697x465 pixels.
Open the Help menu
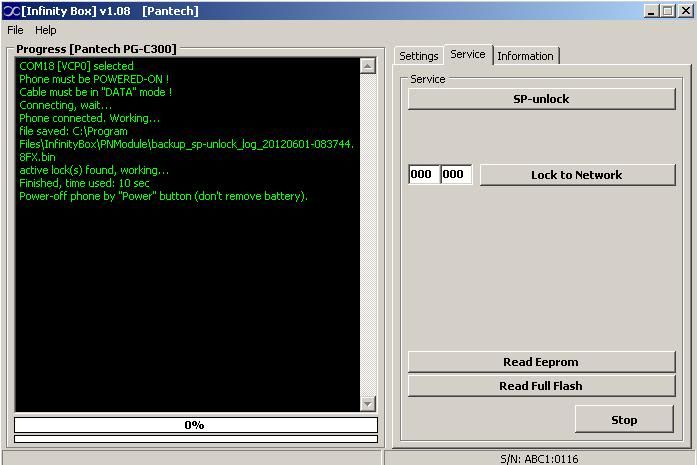tap(45, 30)
